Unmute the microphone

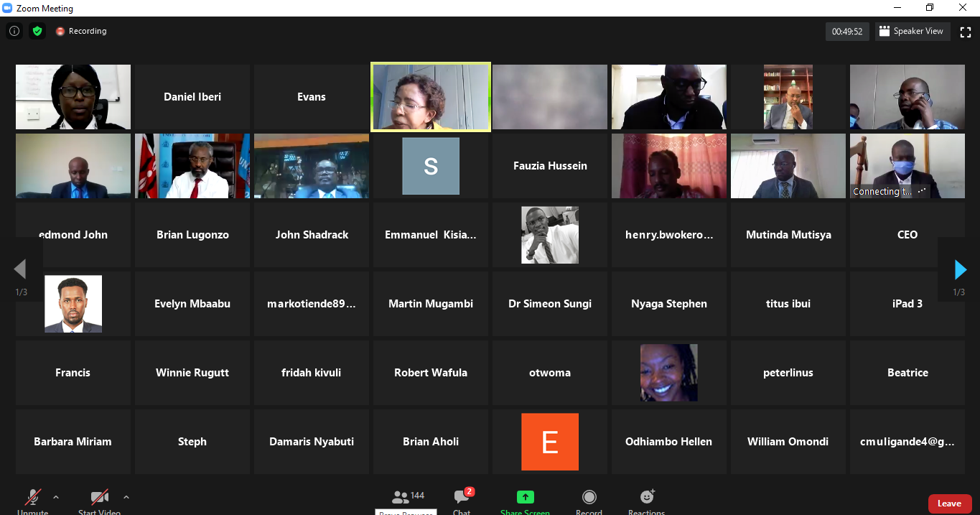pyautogui.click(x=33, y=498)
